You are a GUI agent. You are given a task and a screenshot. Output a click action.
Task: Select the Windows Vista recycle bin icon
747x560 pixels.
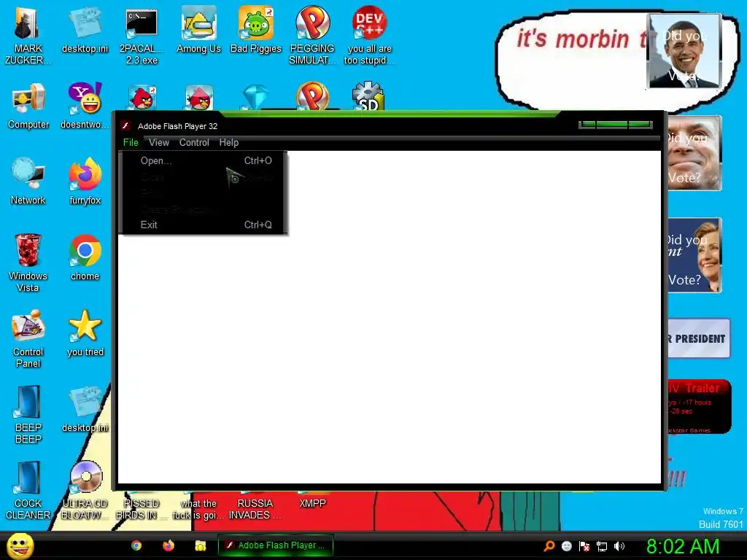(28, 262)
